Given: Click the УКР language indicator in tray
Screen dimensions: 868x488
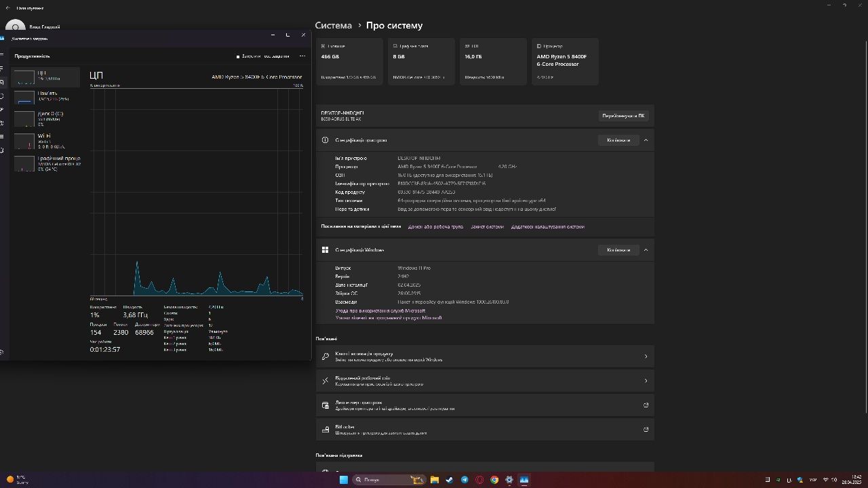Looking at the screenshot, I should click(813, 480).
